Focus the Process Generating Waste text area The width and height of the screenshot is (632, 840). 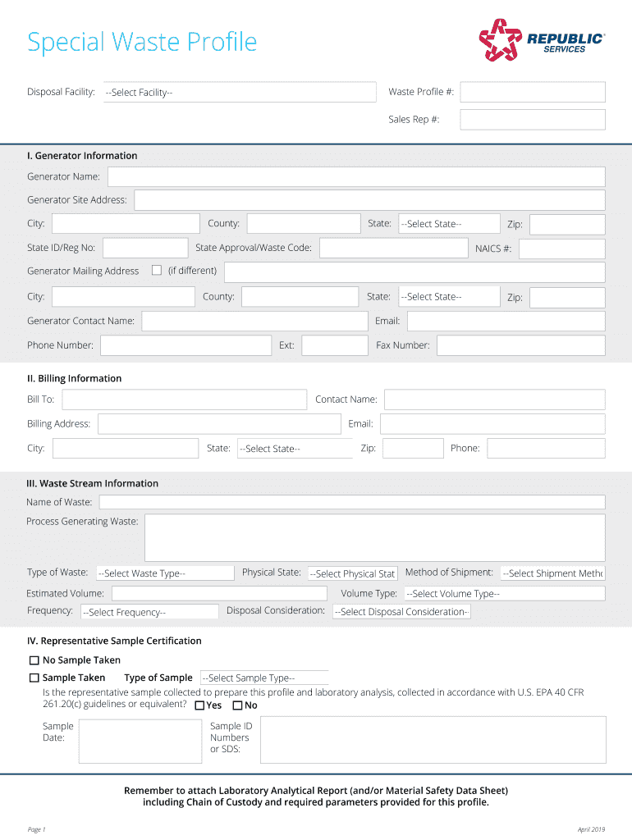(374, 538)
